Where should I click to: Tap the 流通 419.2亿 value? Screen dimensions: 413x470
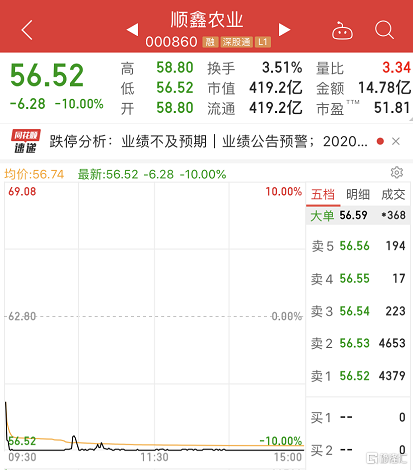pos(276,108)
